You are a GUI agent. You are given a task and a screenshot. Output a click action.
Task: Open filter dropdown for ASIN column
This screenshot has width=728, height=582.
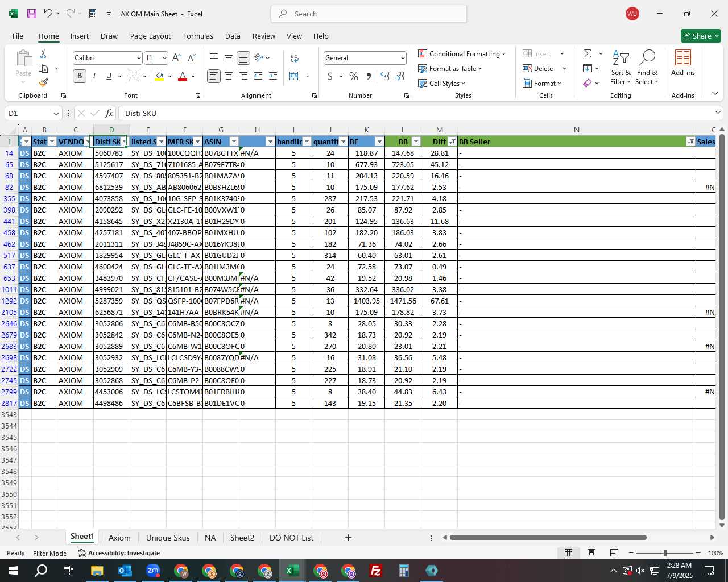[234, 142]
